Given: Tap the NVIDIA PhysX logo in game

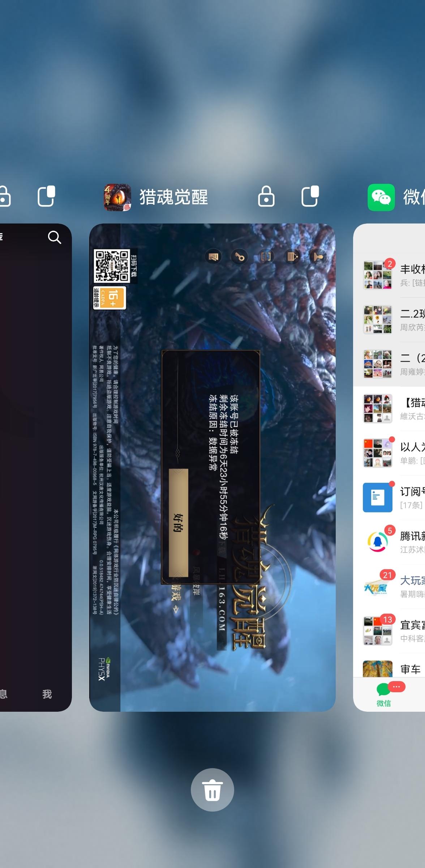Looking at the screenshot, I should (104, 669).
